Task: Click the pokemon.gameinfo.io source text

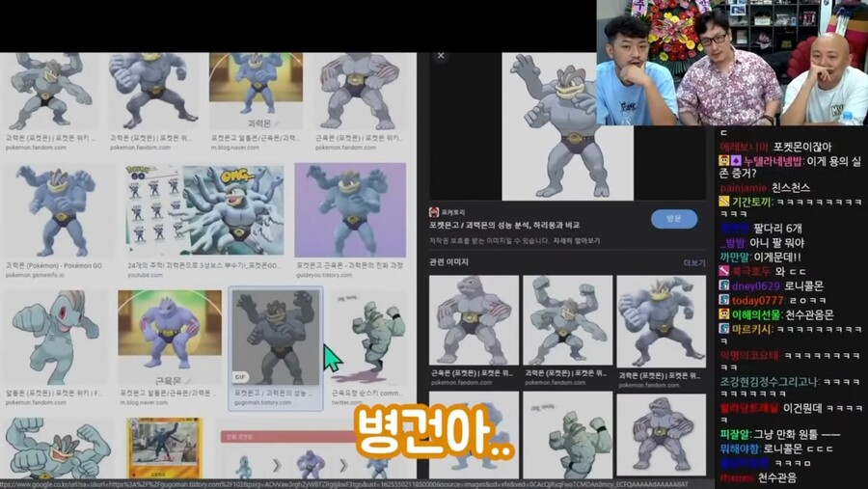Action: [35, 275]
